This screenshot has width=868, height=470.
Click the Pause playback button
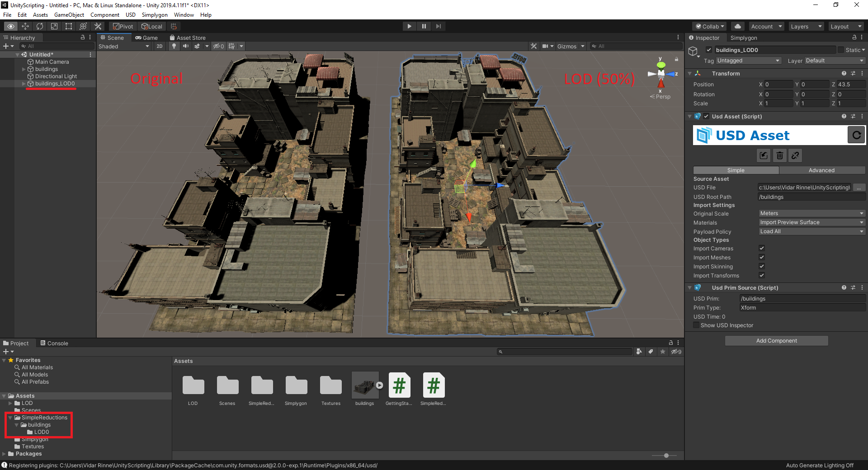point(424,26)
